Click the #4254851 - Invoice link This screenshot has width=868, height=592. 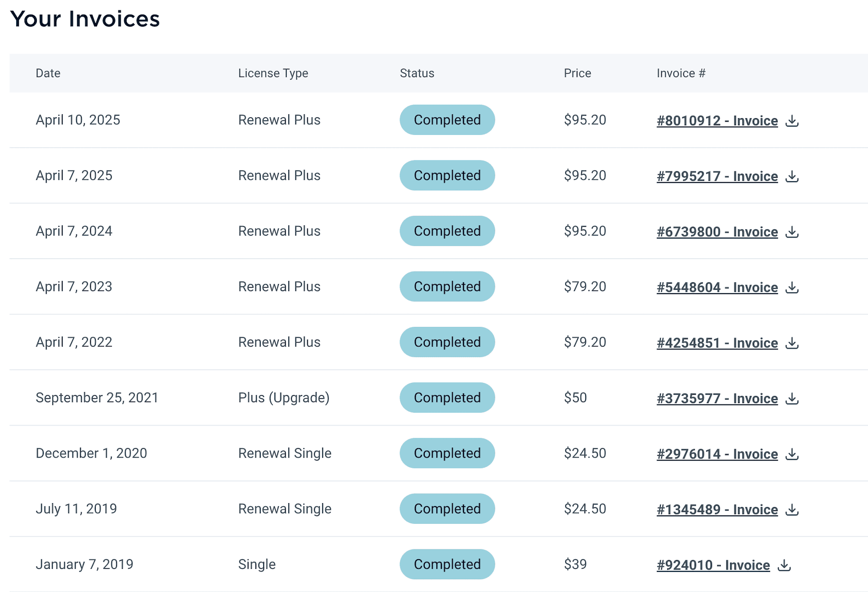[717, 343]
